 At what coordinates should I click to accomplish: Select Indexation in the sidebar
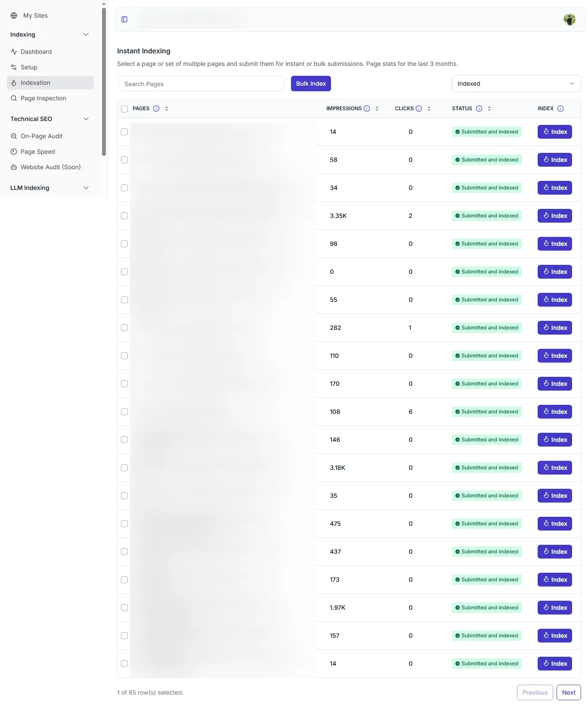50,83
